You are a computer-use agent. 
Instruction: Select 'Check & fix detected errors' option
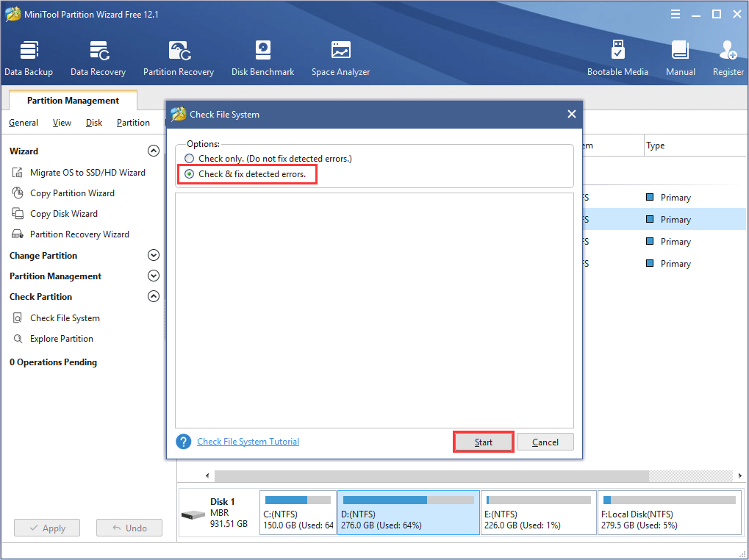pyautogui.click(x=190, y=174)
